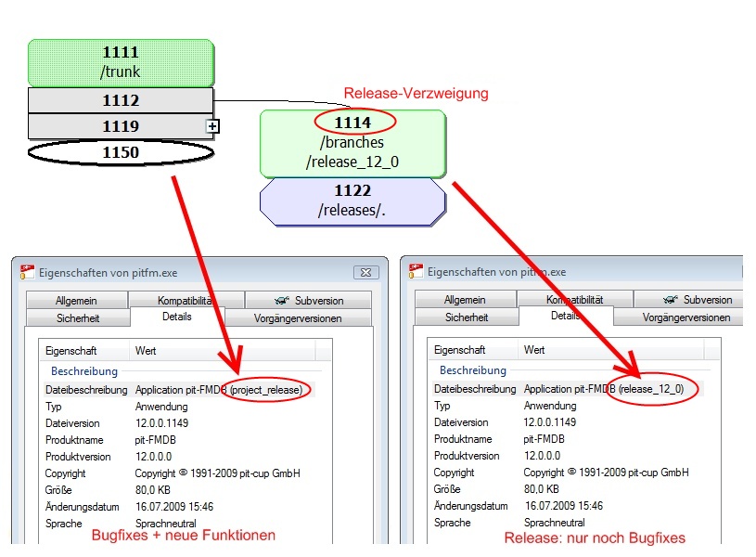Click the Subversion turtle icon in right dialog
Screen dimensions: 756x557
pyautogui.click(x=670, y=299)
